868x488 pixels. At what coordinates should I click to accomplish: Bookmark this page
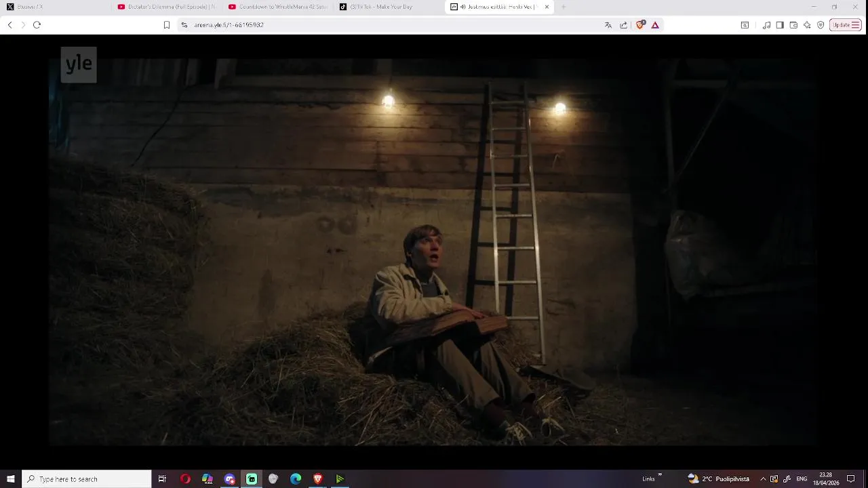(x=167, y=25)
